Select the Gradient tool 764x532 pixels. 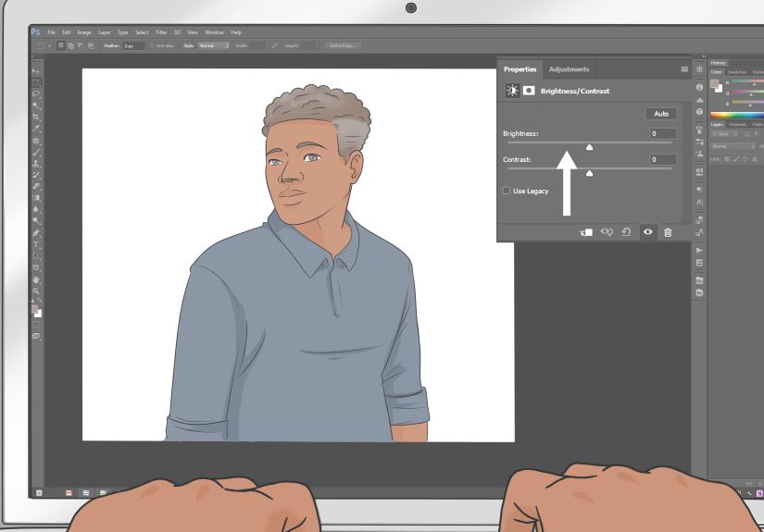click(36, 198)
